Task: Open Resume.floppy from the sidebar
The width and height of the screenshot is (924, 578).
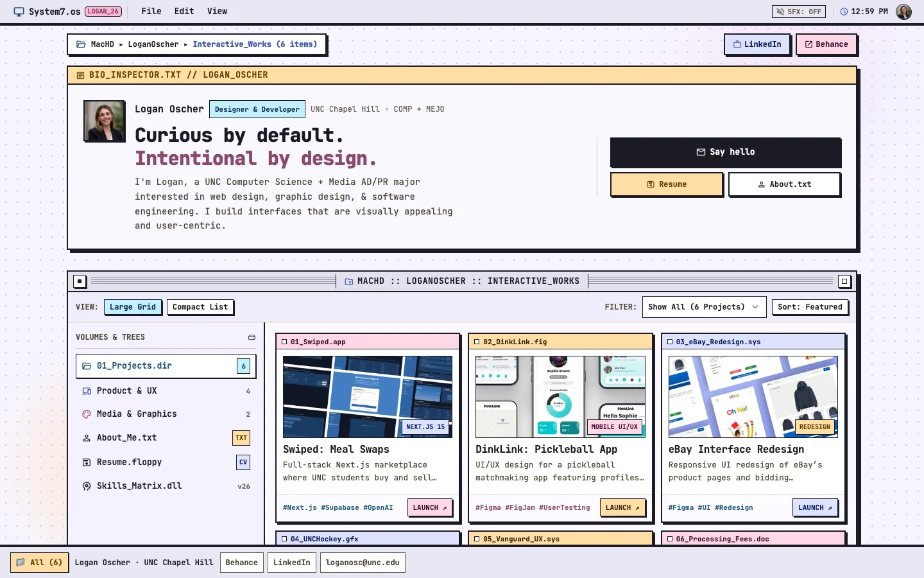Action: click(166, 462)
